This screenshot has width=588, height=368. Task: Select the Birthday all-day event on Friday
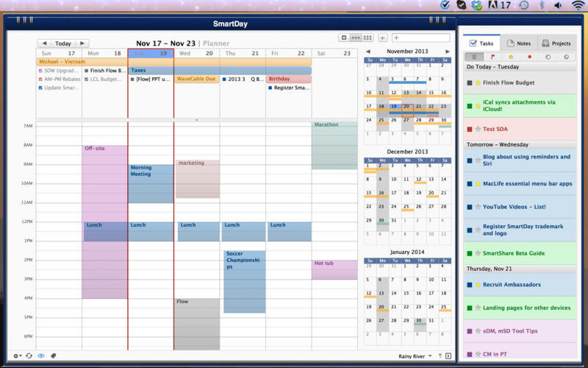coord(289,79)
